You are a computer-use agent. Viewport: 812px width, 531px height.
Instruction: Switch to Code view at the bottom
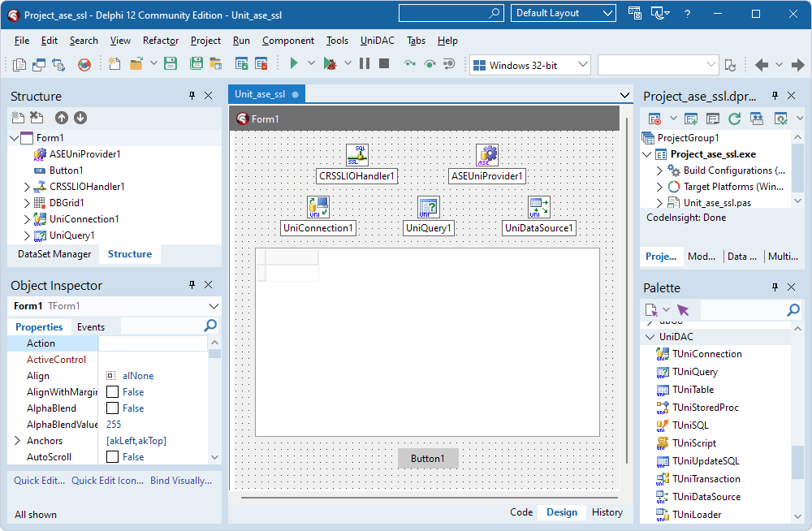[521, 512]
